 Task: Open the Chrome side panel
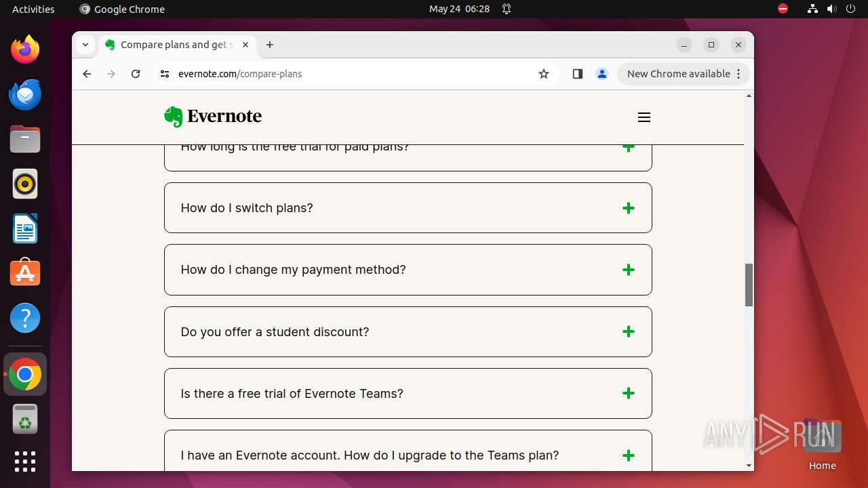click(578, 74)
